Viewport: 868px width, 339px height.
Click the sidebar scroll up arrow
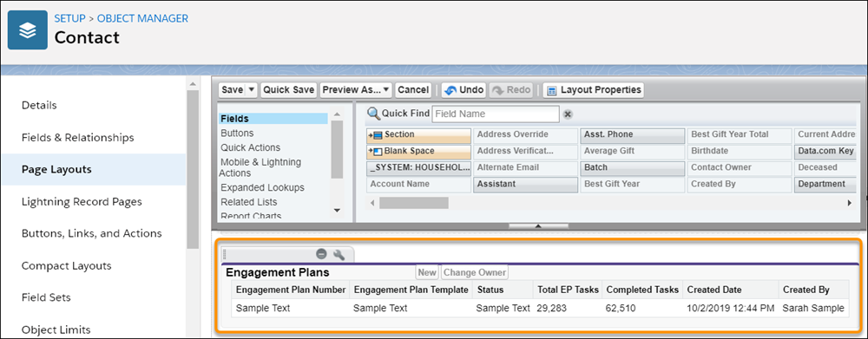[x=193, y=84]
